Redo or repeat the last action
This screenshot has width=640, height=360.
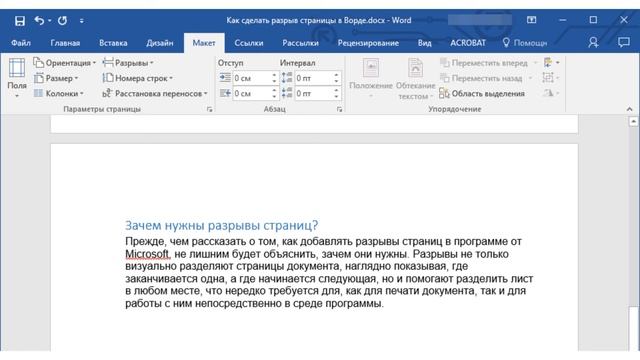tap(62, 20)
